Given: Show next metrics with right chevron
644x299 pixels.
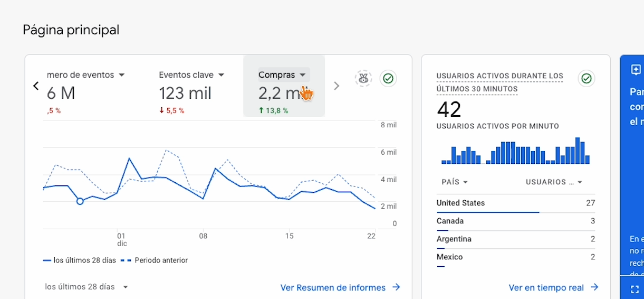Looking at the screenshot, I should tap(337, 86).
